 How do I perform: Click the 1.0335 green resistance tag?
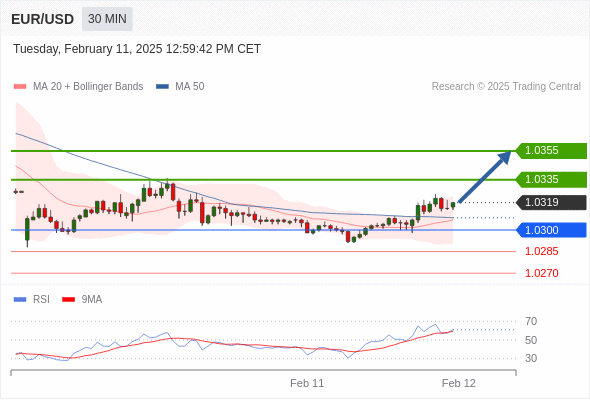[551, 179]
